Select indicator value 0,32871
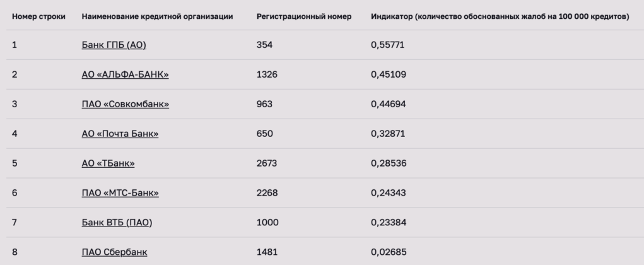Screen dimensions: 644x265 [x=388, y=134]
